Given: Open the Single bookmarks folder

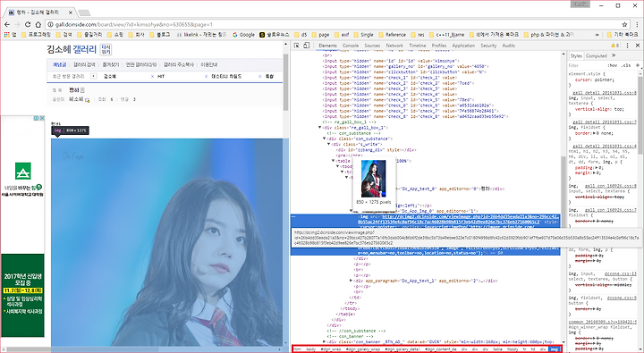Looking at the screenshot, I should tap(363, 35).
